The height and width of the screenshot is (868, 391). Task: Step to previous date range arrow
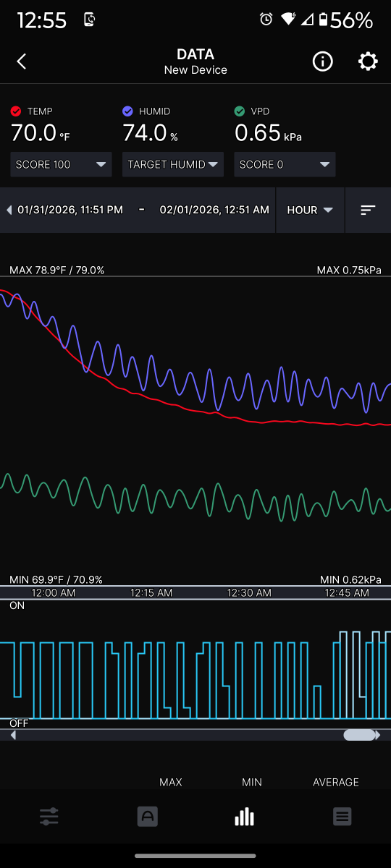point(9,210)
